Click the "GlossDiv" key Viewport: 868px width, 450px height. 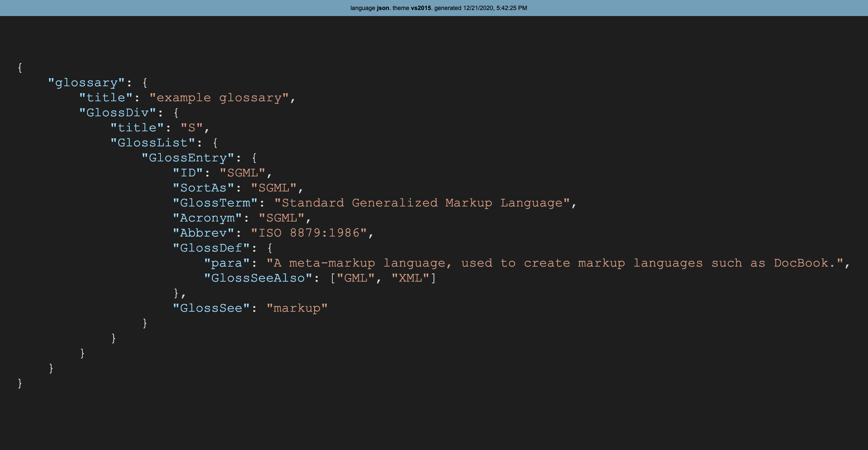[117, 113]
